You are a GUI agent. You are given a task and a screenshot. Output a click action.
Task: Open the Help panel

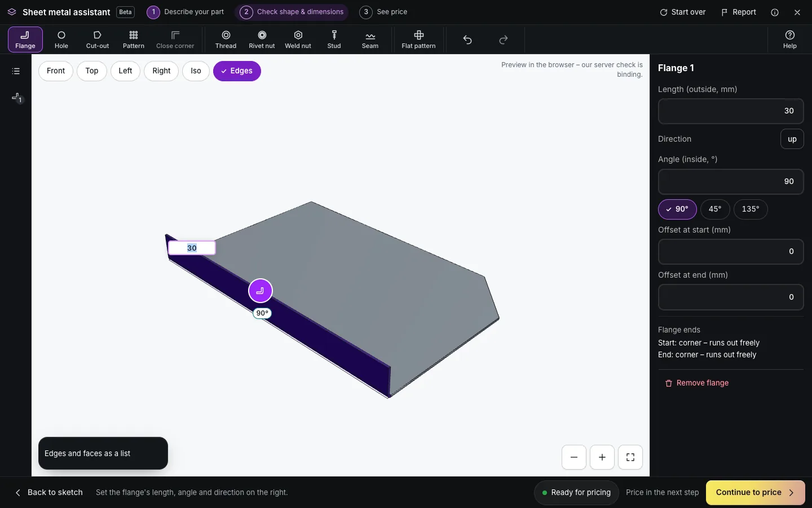[790, 40]
